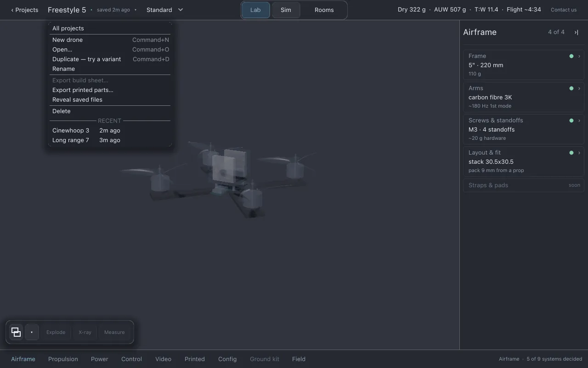Open the Propulsion tab
588x368 pixels.
click(63, 359)
